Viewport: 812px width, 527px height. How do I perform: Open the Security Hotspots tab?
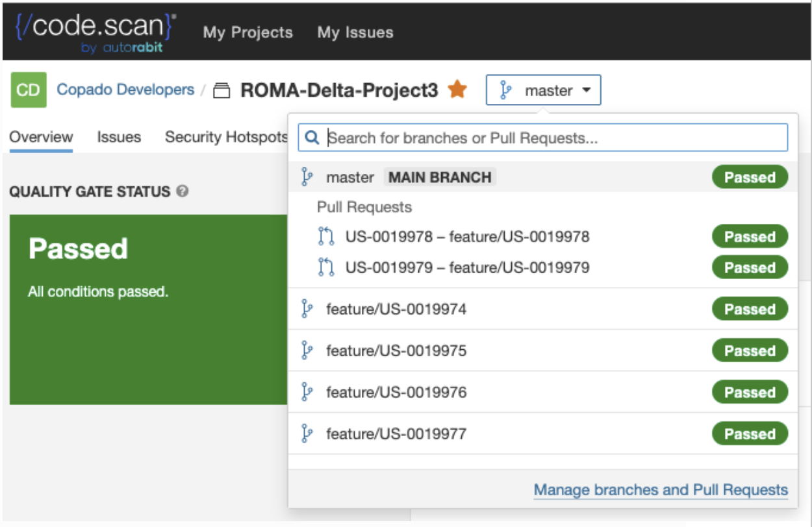[226, 137]
